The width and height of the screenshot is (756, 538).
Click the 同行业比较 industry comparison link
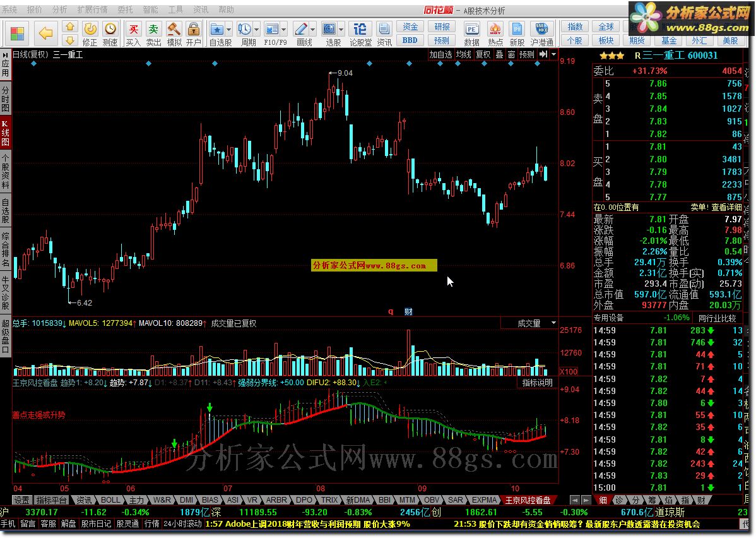718,318
